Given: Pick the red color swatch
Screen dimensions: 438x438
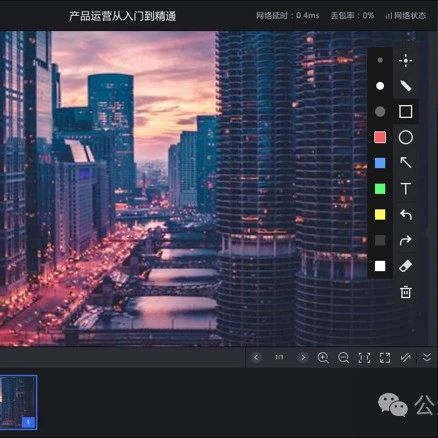Looking at the screenshot, I should click(380, 137).
